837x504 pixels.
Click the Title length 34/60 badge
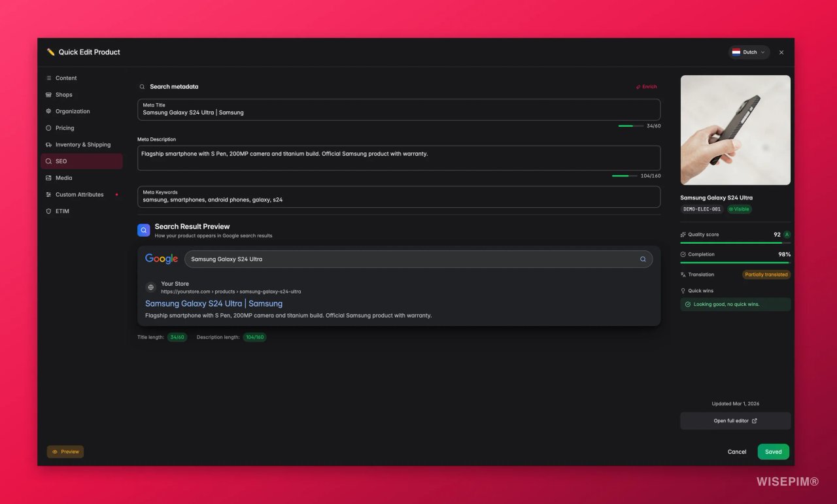(177, 337)
